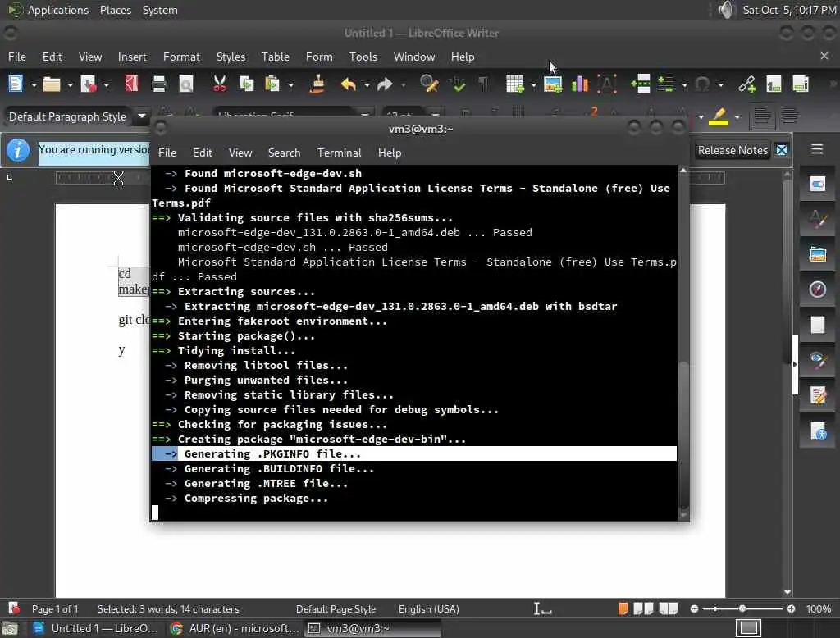Open Writer Table menu

276,57
